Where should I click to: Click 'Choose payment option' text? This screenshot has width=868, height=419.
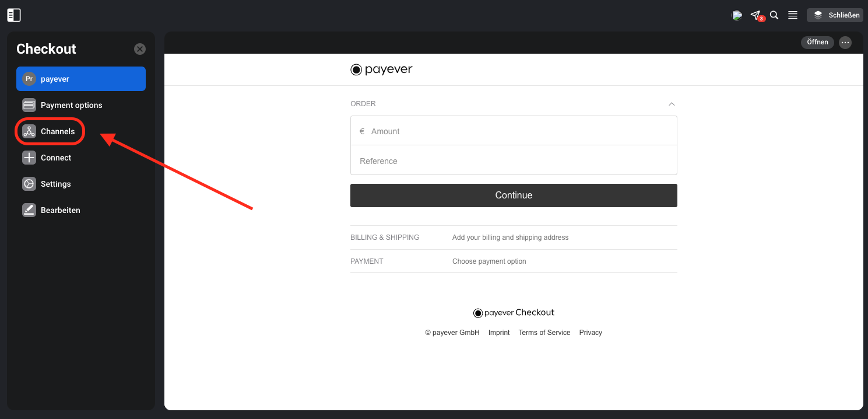[489, 261]
